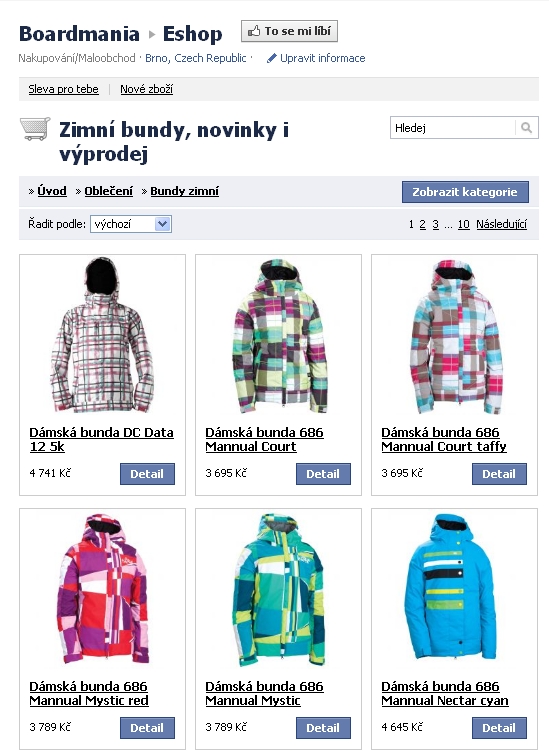Open the Sleva pro tebe tab
549x751 pixels.
tap(63, 89)
